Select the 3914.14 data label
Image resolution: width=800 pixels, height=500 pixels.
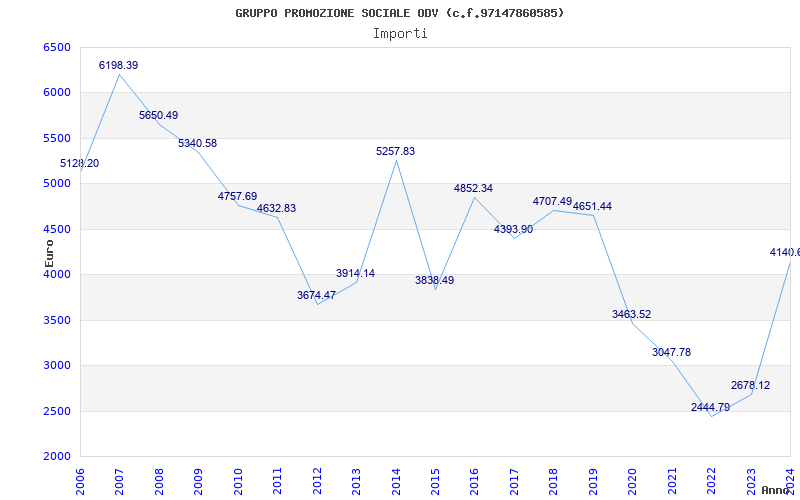coord(356,273)
